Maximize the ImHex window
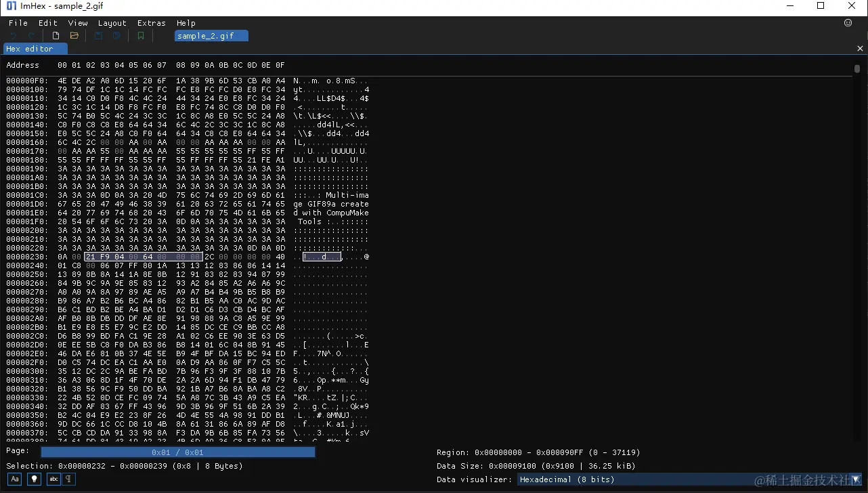 click(821, 6)
